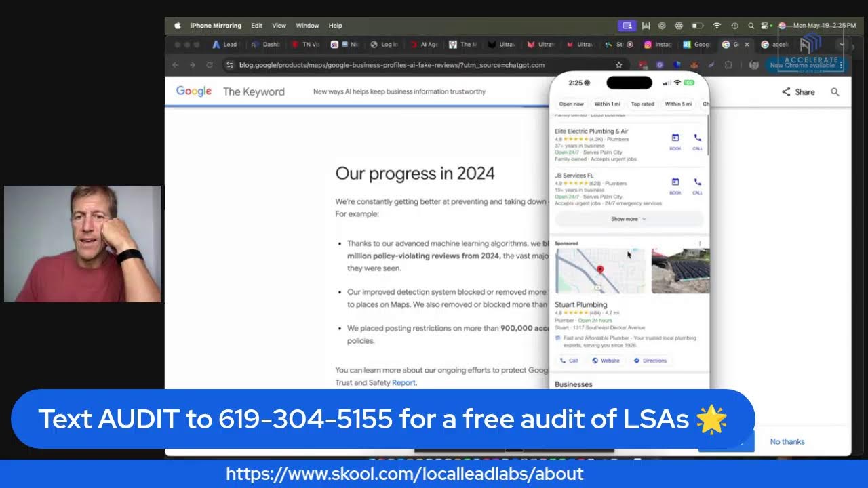
Task: Switch to the Lead tab in Chrome
Action: pos(226,45)
